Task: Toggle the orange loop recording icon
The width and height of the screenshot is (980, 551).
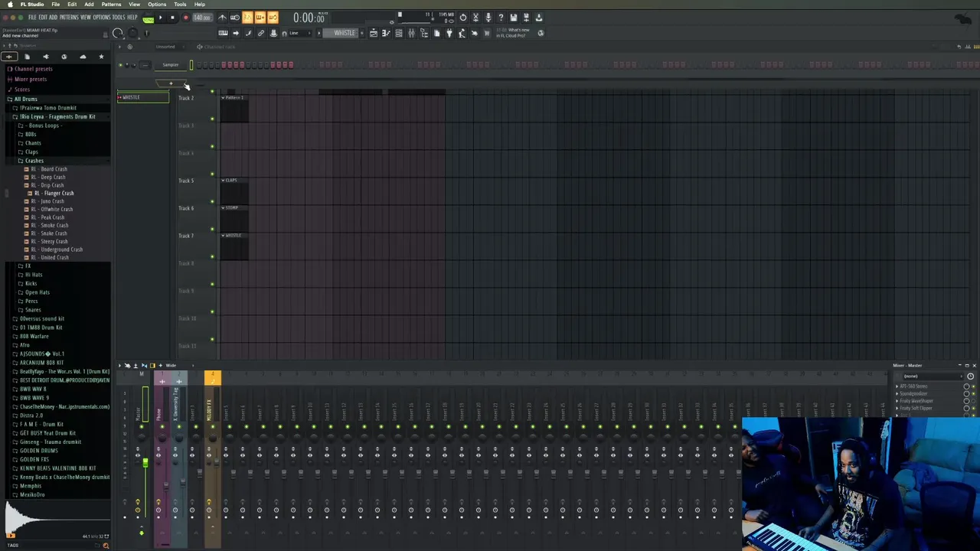Action: [x=272, y=18]
